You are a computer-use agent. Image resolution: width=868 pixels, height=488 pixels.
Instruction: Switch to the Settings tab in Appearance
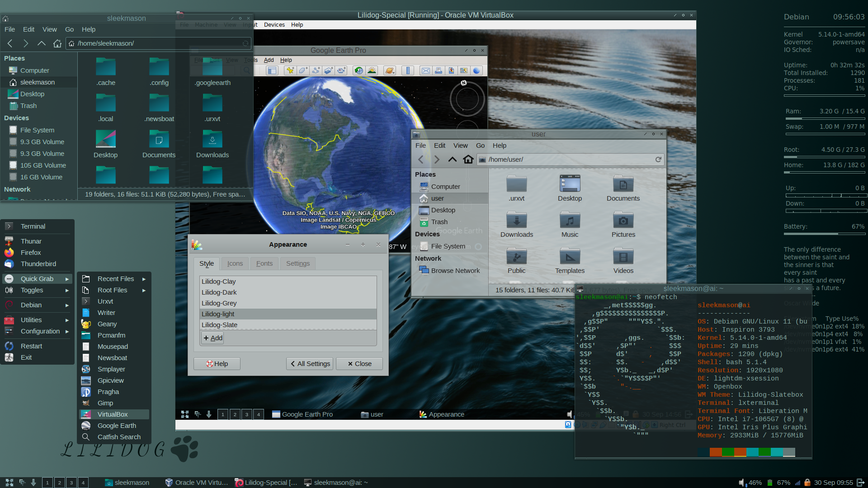pos(298,263)
